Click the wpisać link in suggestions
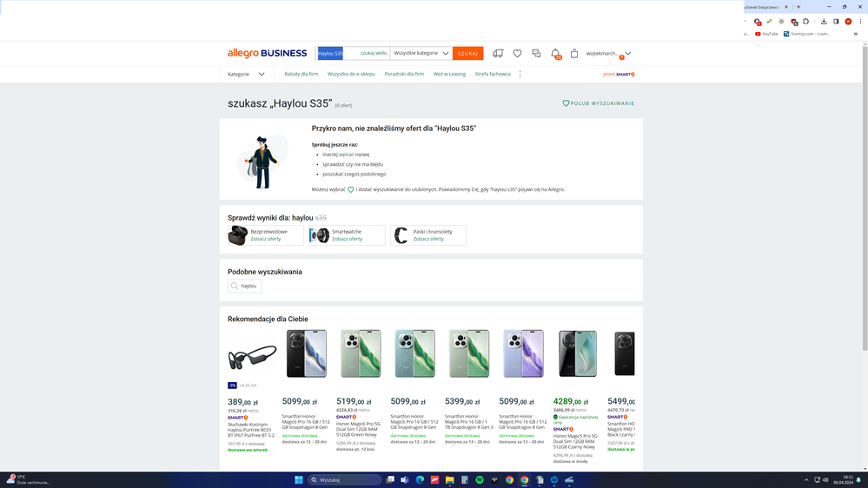 pos(346,155)
